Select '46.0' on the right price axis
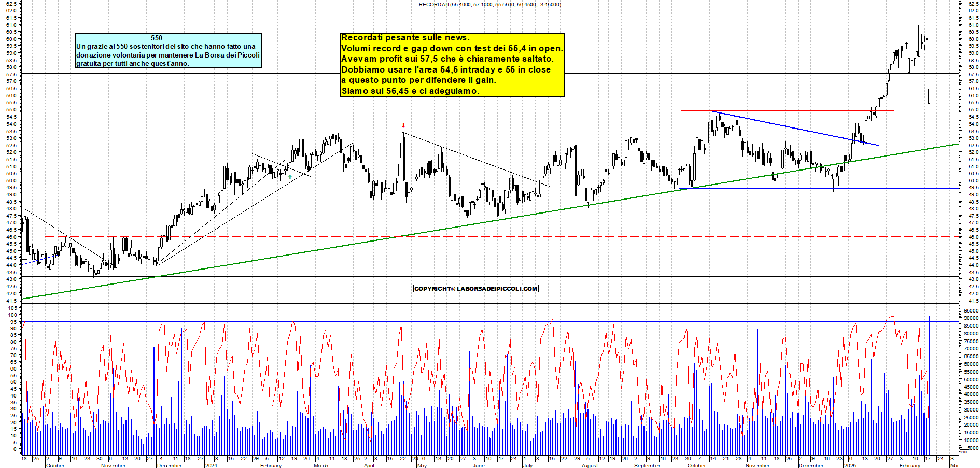Image resolution: width=980 pixels, height=468 pixels. (x=973, y=237)
